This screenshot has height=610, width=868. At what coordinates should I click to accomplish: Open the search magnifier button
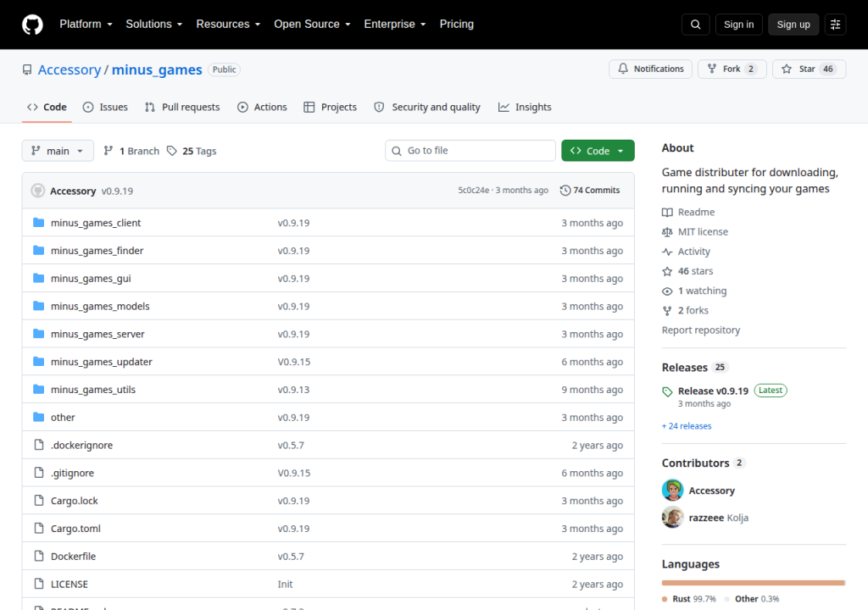click(695, 25)
